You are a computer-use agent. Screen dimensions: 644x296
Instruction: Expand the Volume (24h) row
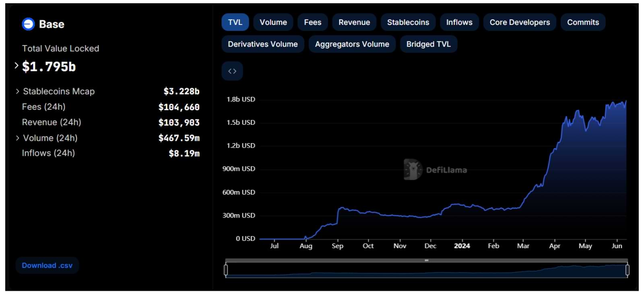click(x=18, y=138)
